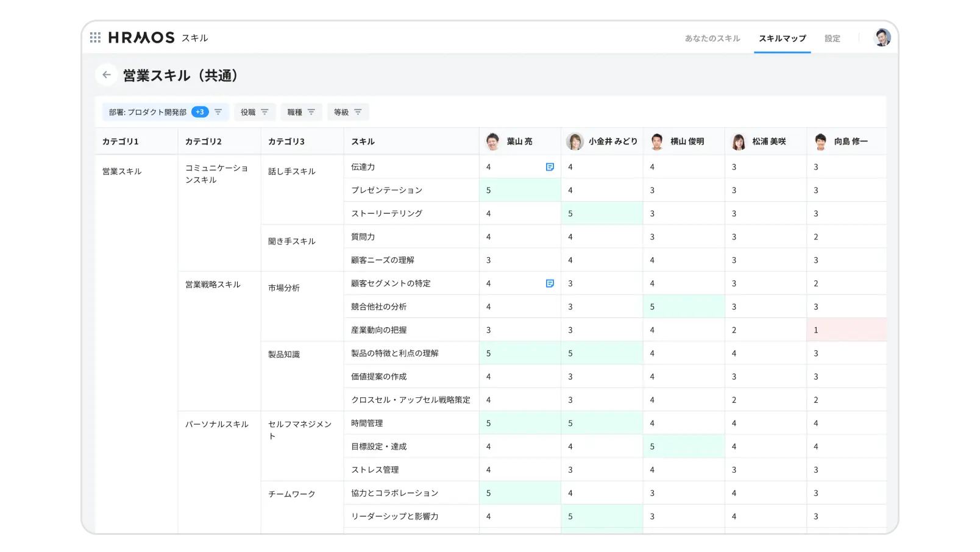Click the back arrow beside 営業スキル（共通）
Image resolution: width=980 pixels, height=552 pixels.
(107, 74)
